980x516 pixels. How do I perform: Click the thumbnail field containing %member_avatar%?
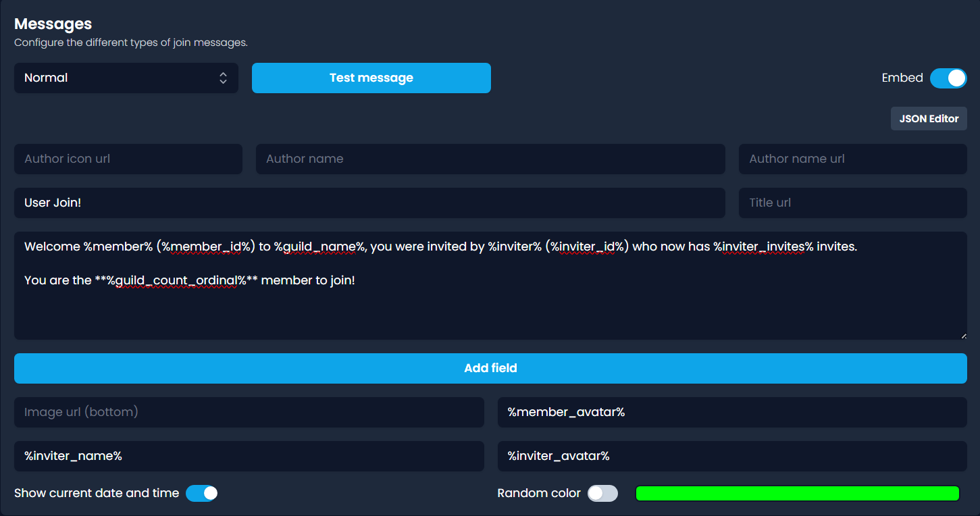click(x=731, y=412)
